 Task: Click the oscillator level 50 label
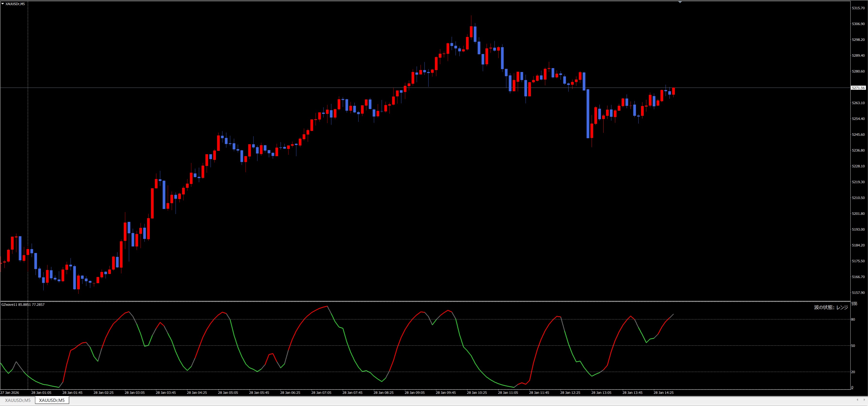[x=853, y=346]
